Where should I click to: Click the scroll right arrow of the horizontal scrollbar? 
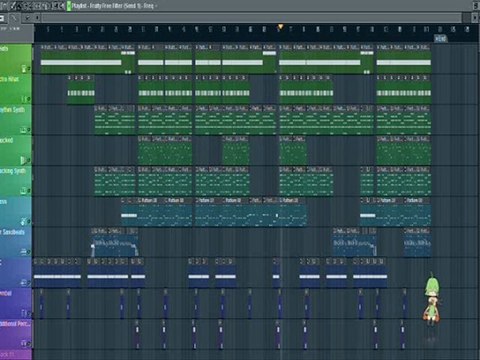pos(475,18)
